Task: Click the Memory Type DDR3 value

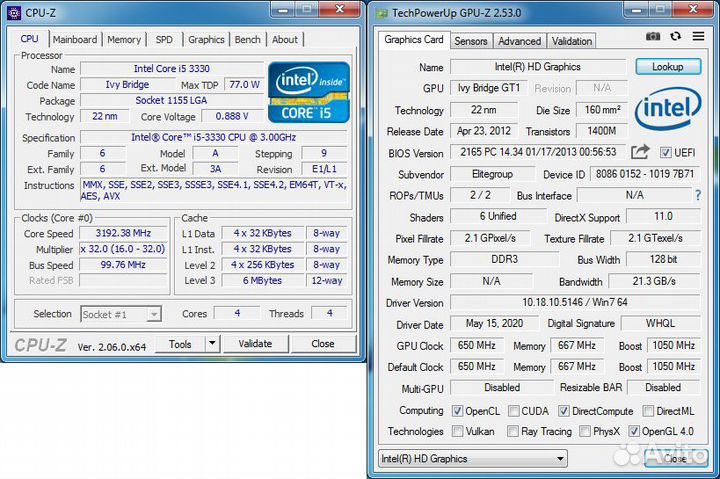Action: 504,259
